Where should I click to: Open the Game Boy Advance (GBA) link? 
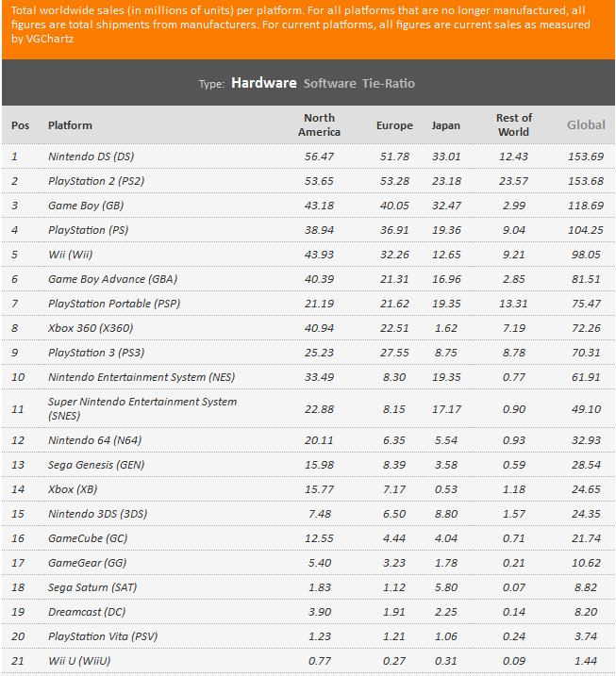tap(112, 279)
